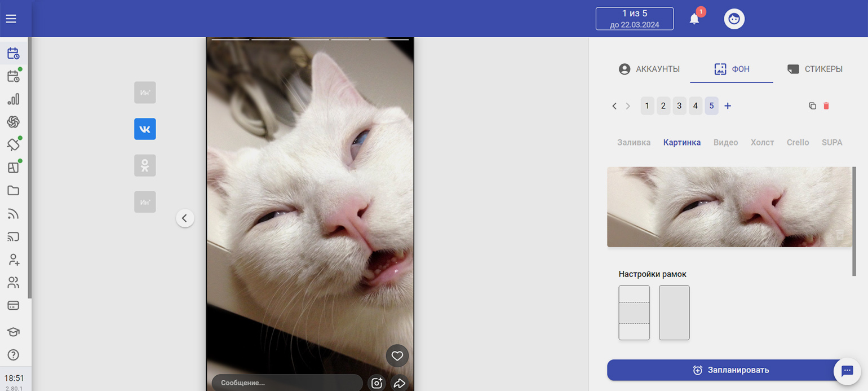Click the Запланировать button
The width and height of the screenshot is (868, 391).
point(730,370)
